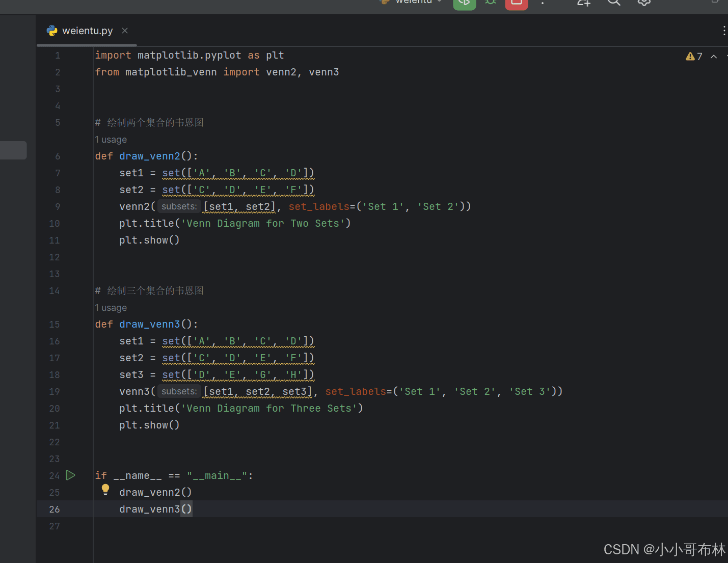Viewport: 728px width, 563px height.
Task: Click set3 assignment on line 18
Action: click(217, 374)
